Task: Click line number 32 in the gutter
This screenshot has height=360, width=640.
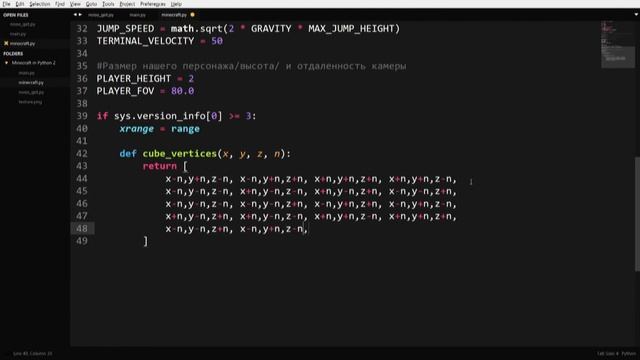Action: 82,29
